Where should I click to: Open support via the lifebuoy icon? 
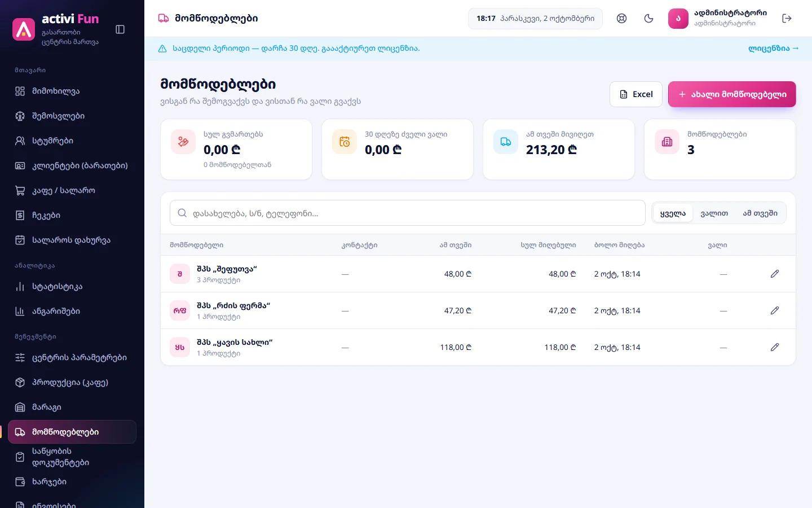point(621,19)
